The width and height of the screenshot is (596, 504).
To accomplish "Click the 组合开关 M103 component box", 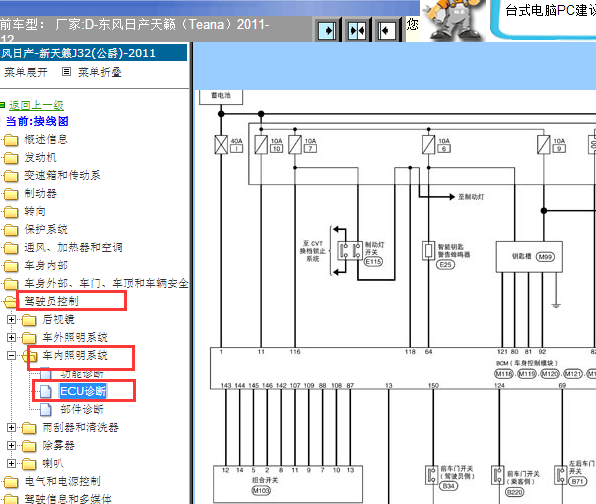I will click(287, 484).
